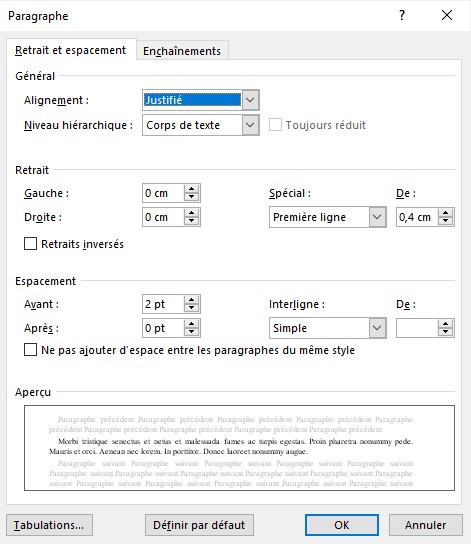
Task: Increase the Après spacing value
Action: [x=191, y=324]
